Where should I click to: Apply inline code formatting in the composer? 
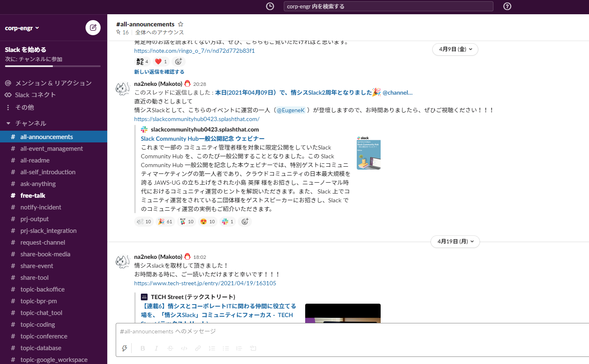point(184,348)
